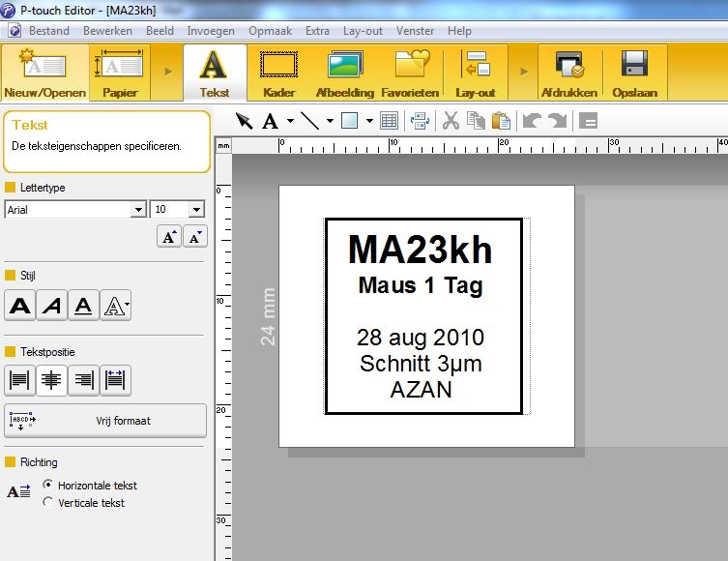The height and width of the screenshot is (561, 728).
Task: Click the scissors cut icon
Action: [451, 121]
